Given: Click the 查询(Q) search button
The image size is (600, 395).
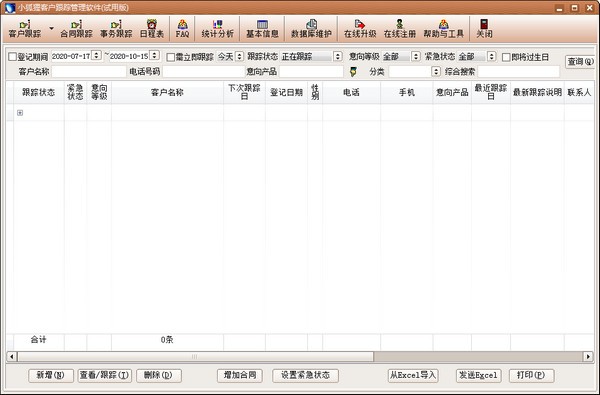Looking at the screenshot, I should [x=580, y=62].
